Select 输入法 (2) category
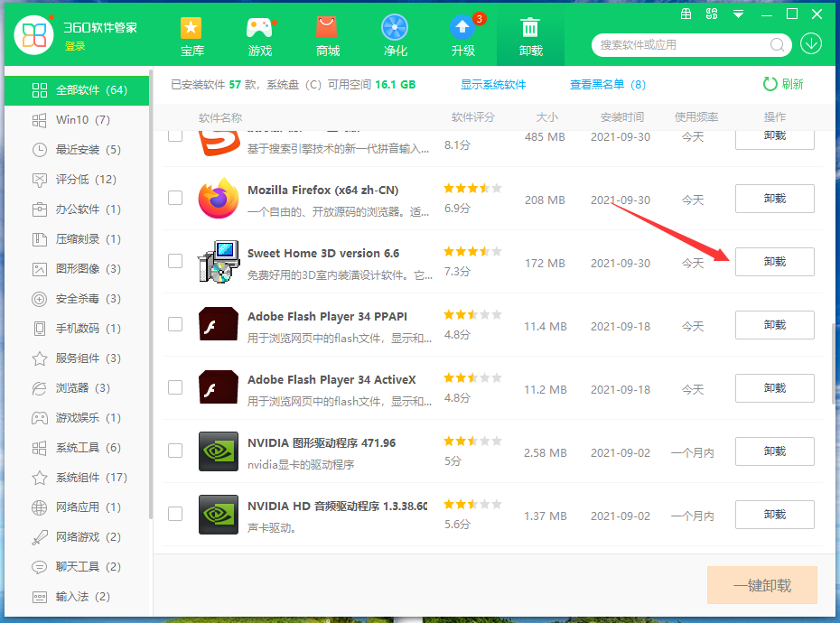The image size is (840, 623). coord(77,597)
